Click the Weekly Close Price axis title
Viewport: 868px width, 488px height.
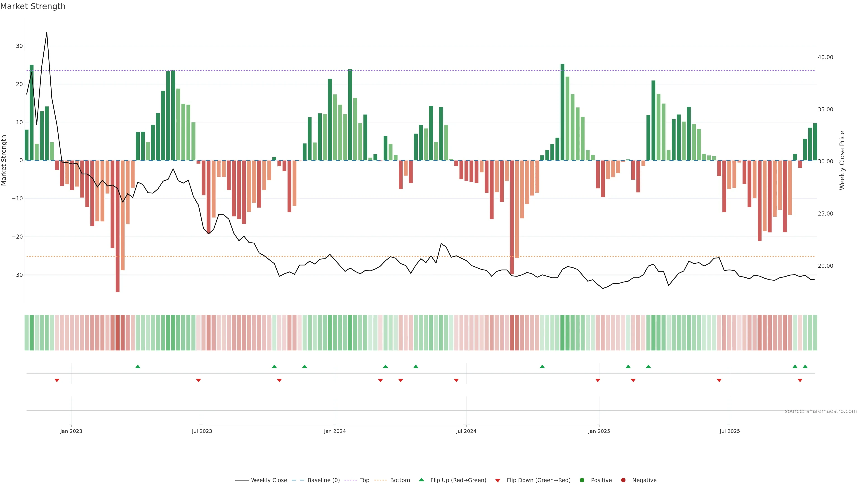pos(842,160)
